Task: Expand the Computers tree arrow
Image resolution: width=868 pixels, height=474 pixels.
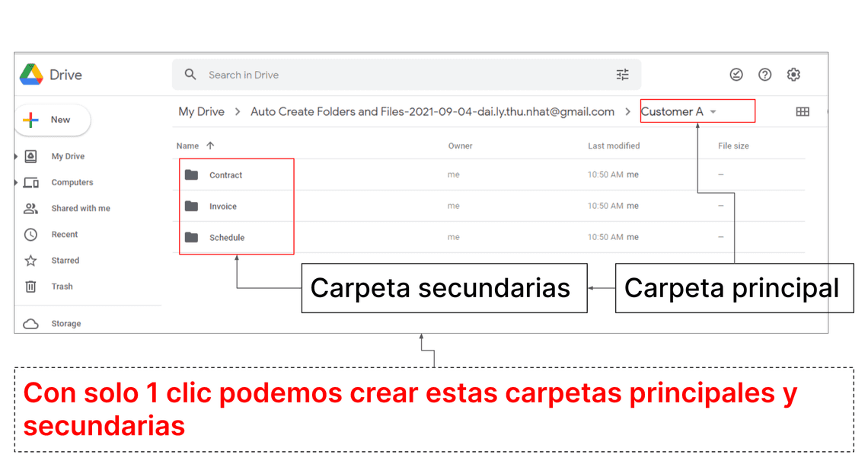Action: coord(17,183)
